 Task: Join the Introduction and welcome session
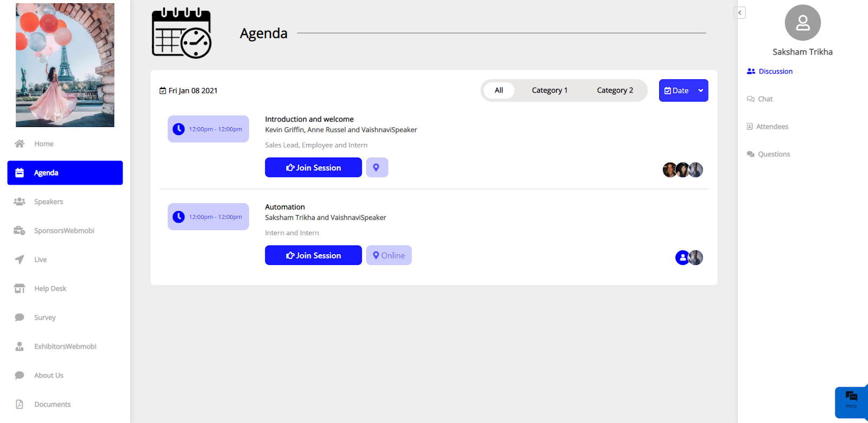pos(314,167)
